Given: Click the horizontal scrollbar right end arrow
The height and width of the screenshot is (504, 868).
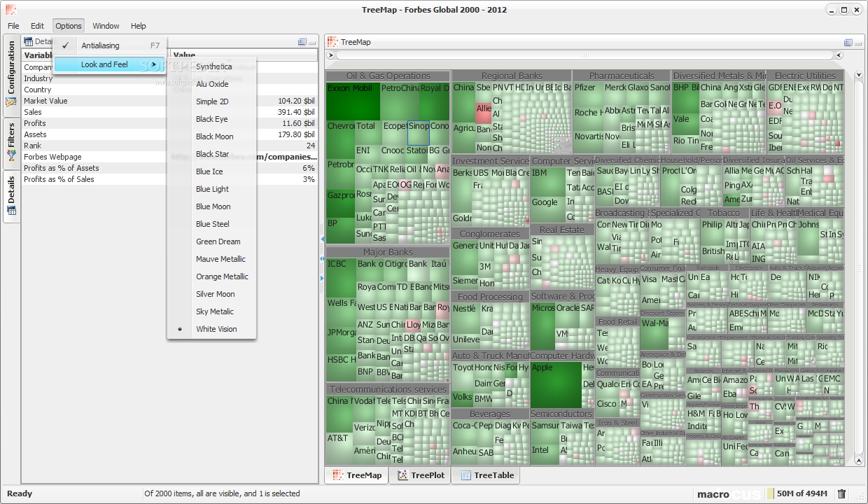Looking at the screenshot, I should [x=838, y=55].
